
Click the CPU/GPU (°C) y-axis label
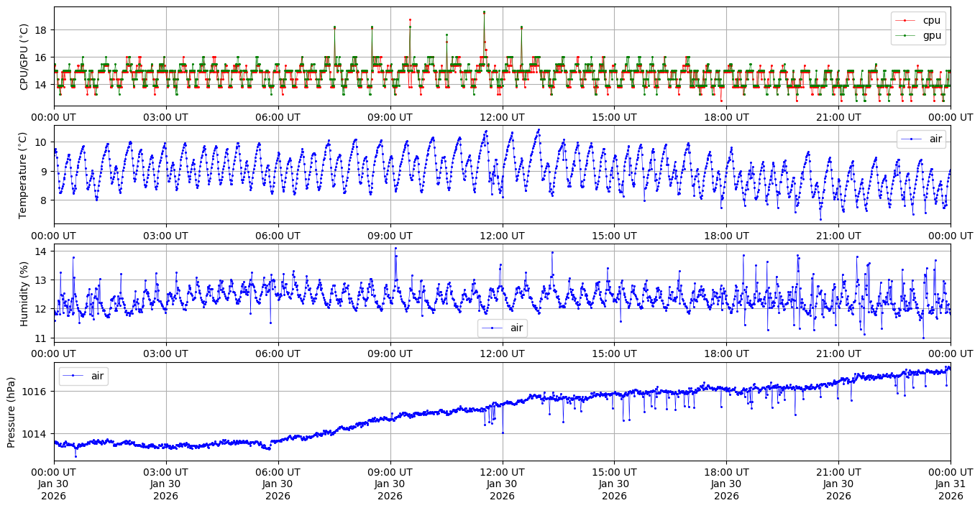(x=24, y=57)
